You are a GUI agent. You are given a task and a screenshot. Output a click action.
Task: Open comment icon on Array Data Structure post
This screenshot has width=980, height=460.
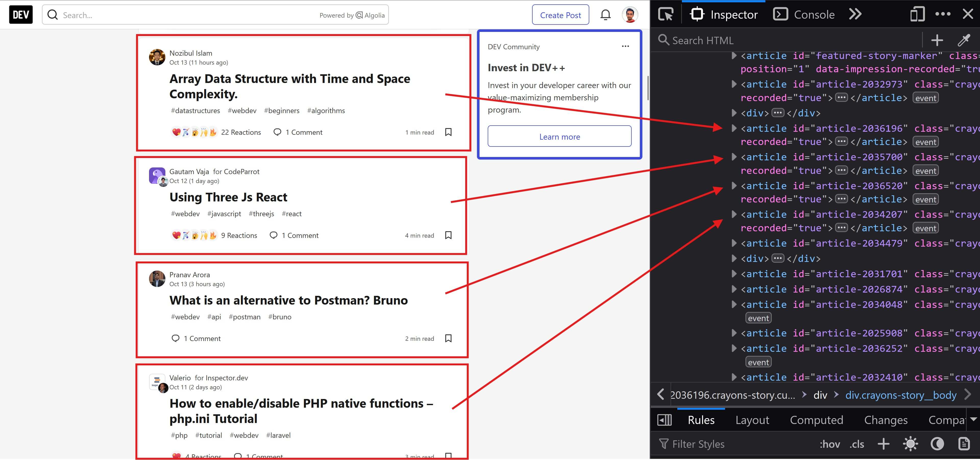click(x=277, y=132)
